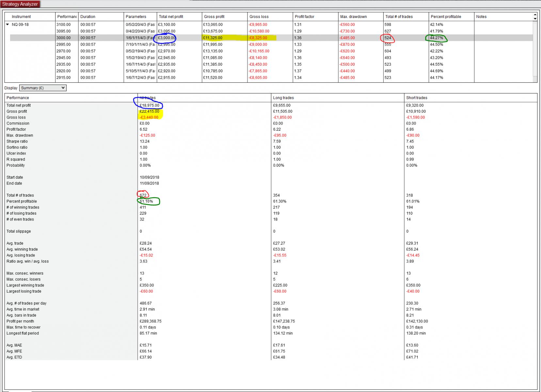Image resolution: width=541 pixels, height=392 pixels.
Task: Click the 5/10/5/11/4/3 parameters cell
Action: [x=140, y=71]
